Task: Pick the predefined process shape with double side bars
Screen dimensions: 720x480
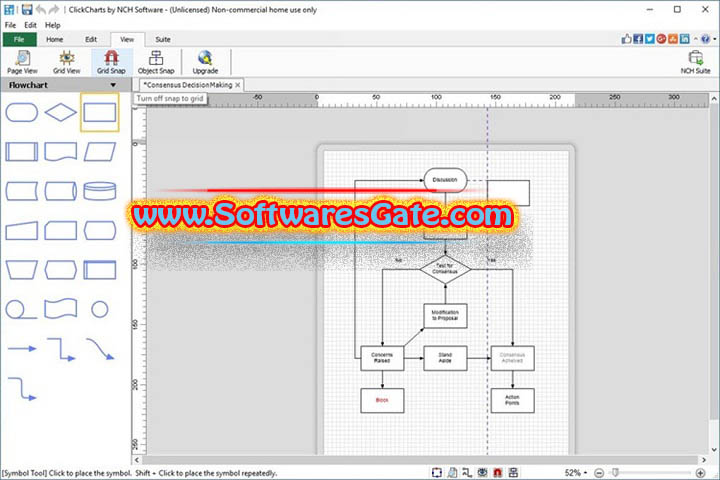Action: [x=22, y=152]
